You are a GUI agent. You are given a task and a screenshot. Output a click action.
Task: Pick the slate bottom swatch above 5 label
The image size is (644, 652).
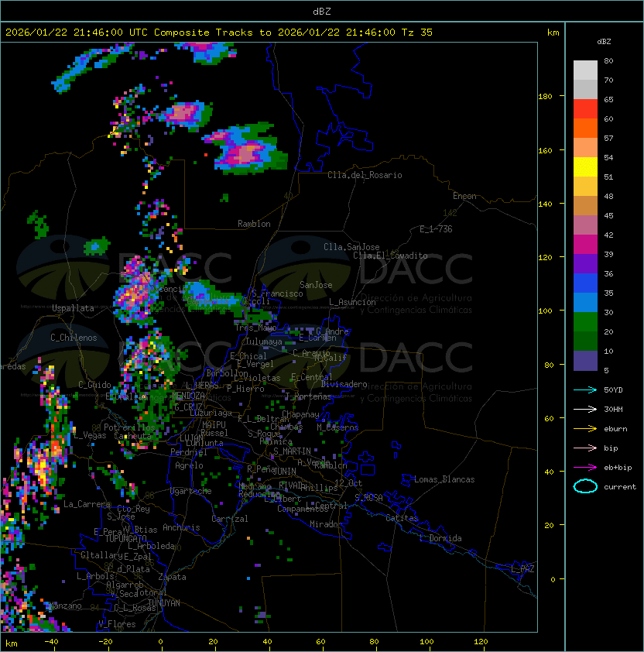point(585,361)
